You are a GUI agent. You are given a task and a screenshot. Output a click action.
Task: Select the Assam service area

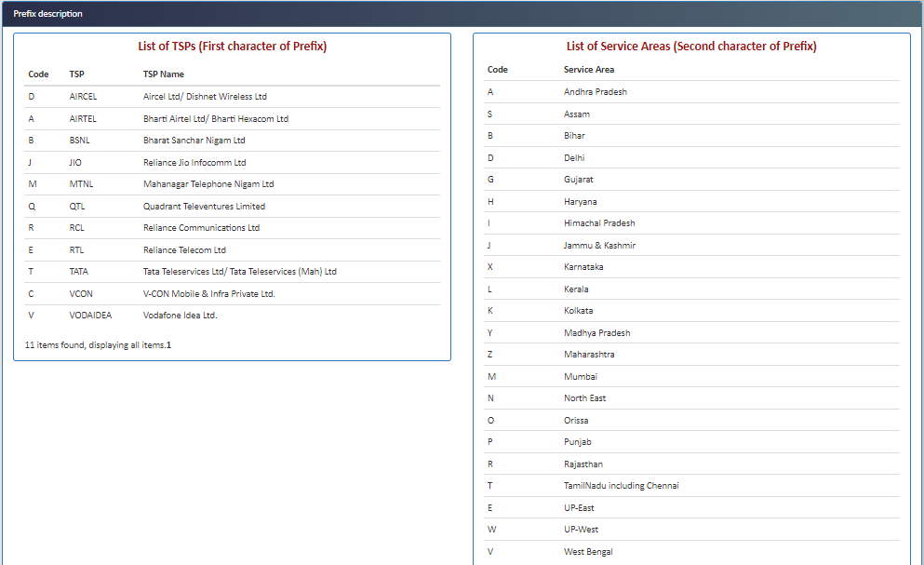(576, 114)
